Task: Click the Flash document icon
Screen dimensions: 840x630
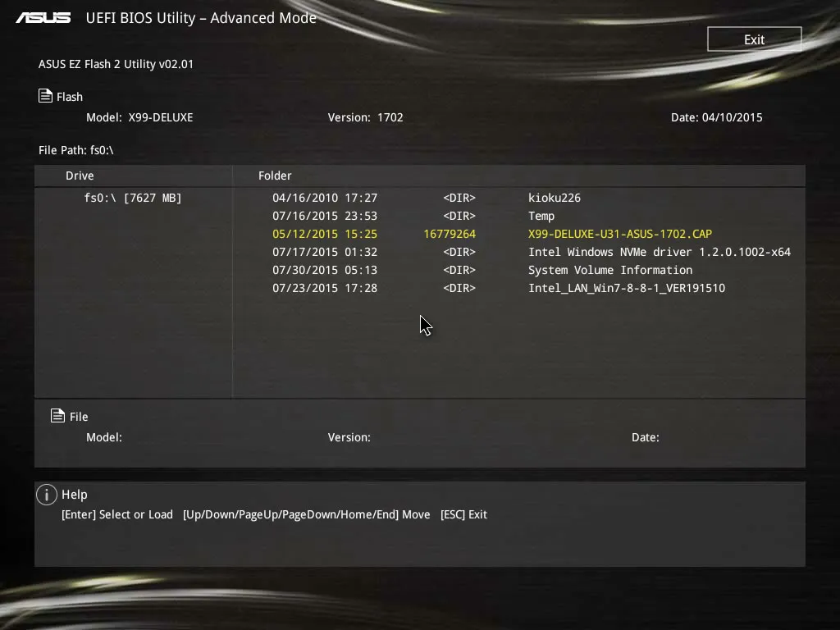Action: tap(46, 95)
